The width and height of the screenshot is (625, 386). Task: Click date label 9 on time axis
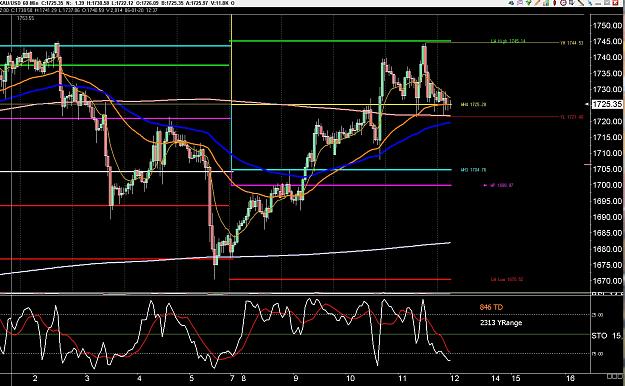tap(295, 378)
